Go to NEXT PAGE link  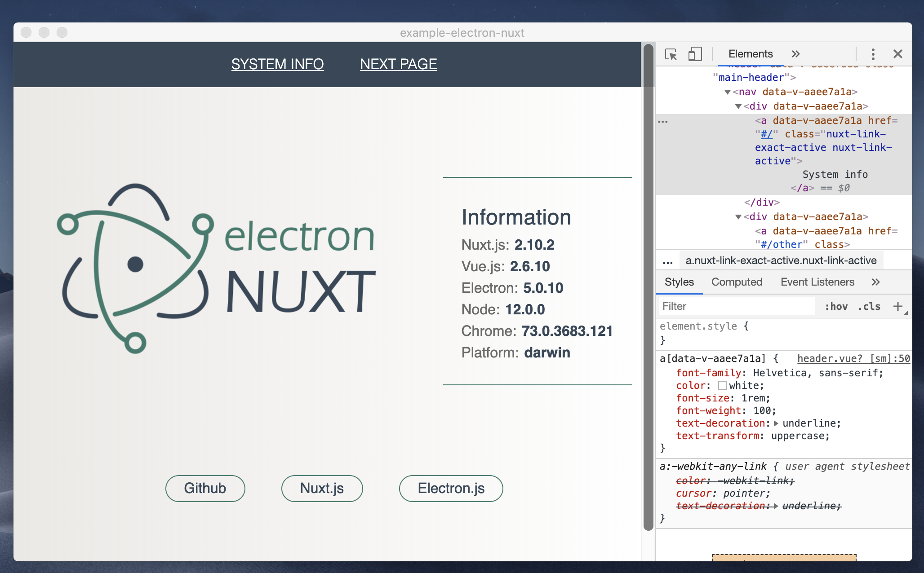pos(398,64)
